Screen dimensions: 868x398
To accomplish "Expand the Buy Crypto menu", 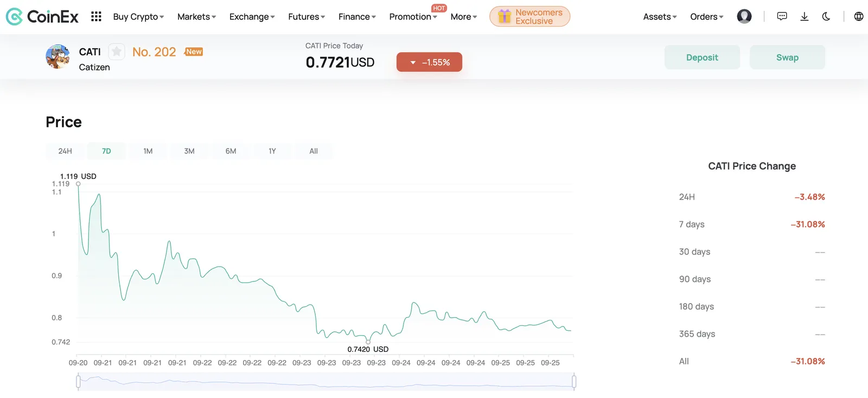I will click(138, 17).
